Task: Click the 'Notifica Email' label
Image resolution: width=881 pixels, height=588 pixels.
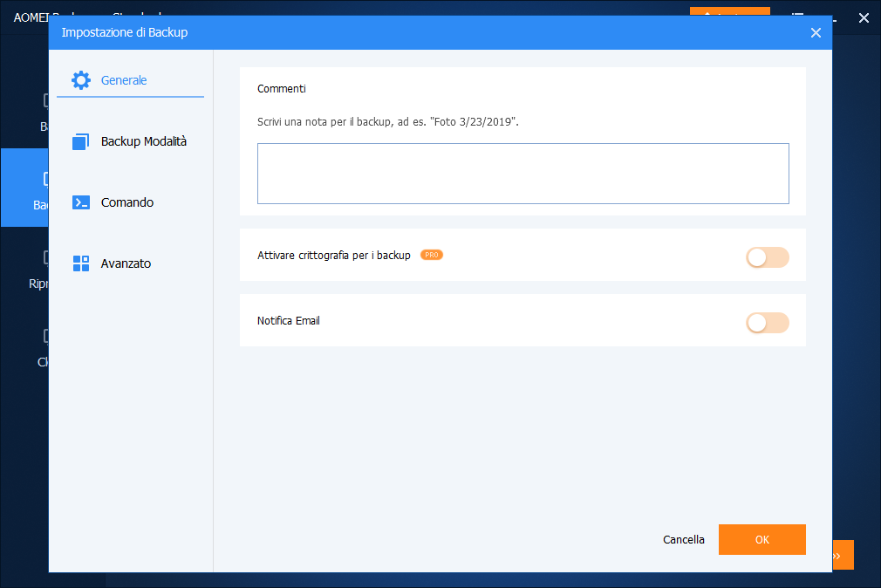Action: pos(288,320)
